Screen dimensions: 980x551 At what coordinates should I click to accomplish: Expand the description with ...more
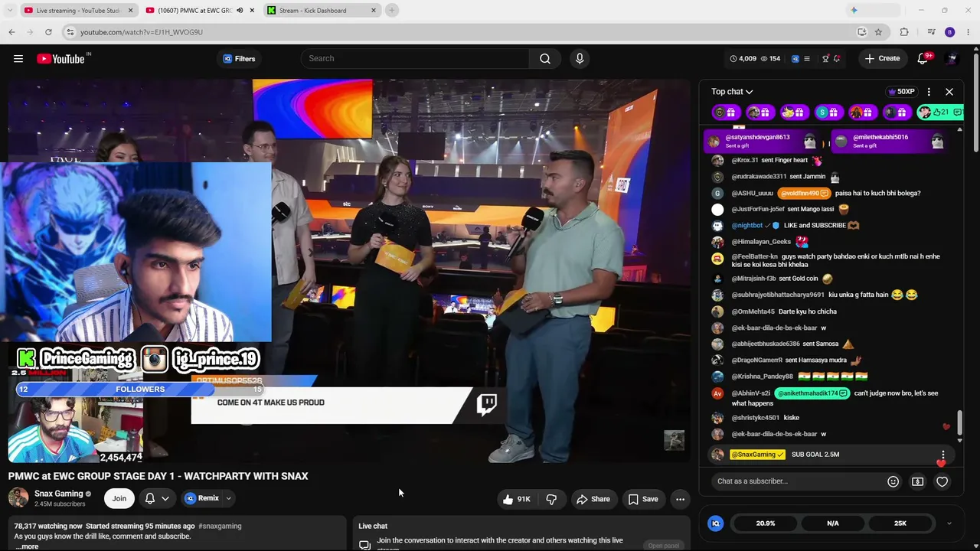27,546
